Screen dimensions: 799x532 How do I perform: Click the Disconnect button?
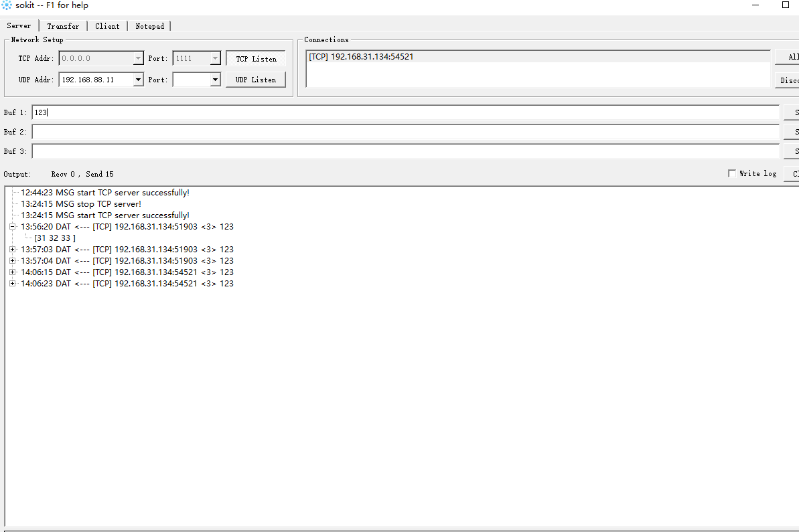point(790,80)
